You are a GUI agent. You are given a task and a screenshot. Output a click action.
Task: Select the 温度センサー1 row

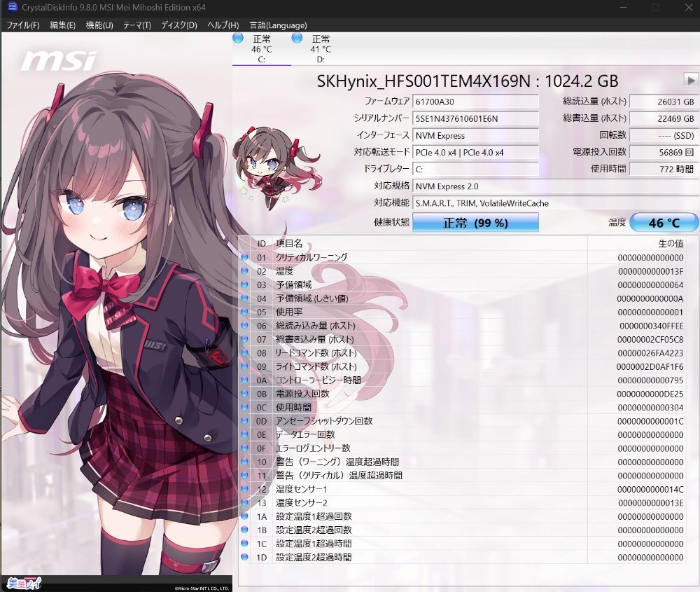pyautogui.click(x=463, y=489)
